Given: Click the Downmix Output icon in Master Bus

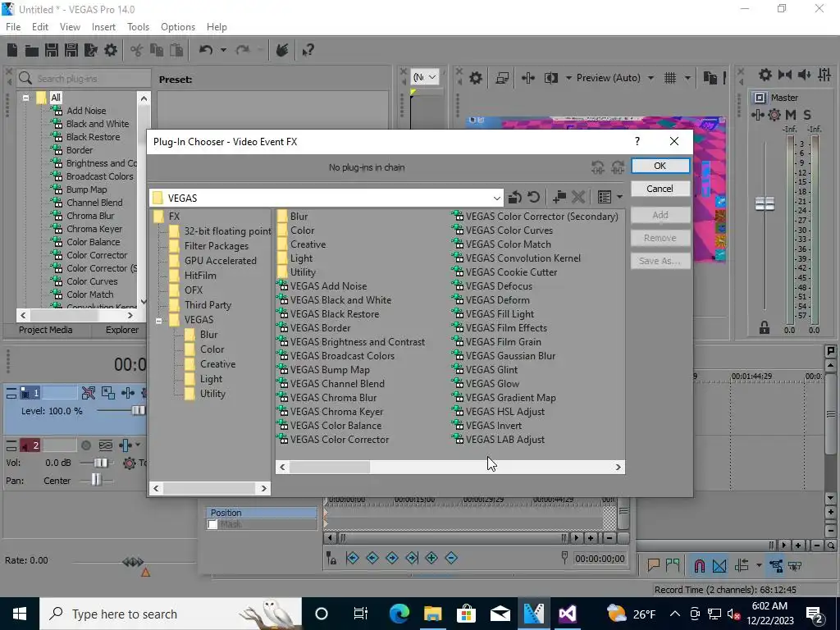Looking at the screenshot, I should pyautogui.click(x=785, y=75).
